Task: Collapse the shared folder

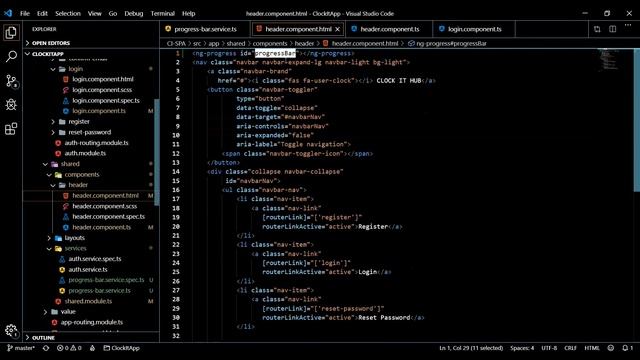Action: click(x=70, y=164)
